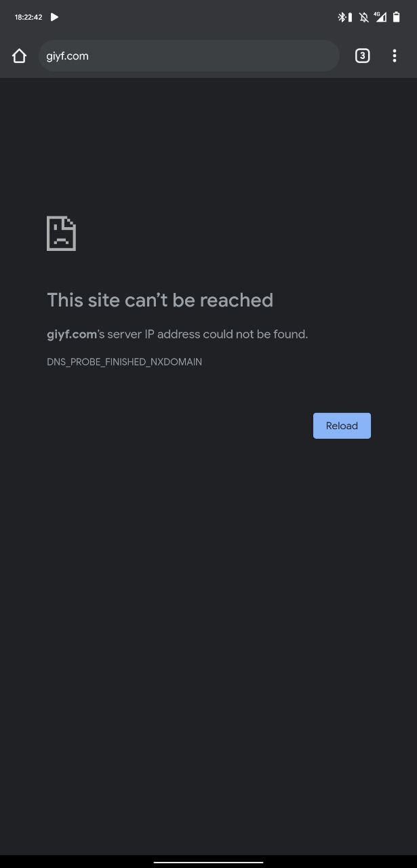This screenshot has width=417, height=868.
Task: Click the DNS_PROBE_FINISHED_NXDOMAIN error code
Action: tap(124, 362)
